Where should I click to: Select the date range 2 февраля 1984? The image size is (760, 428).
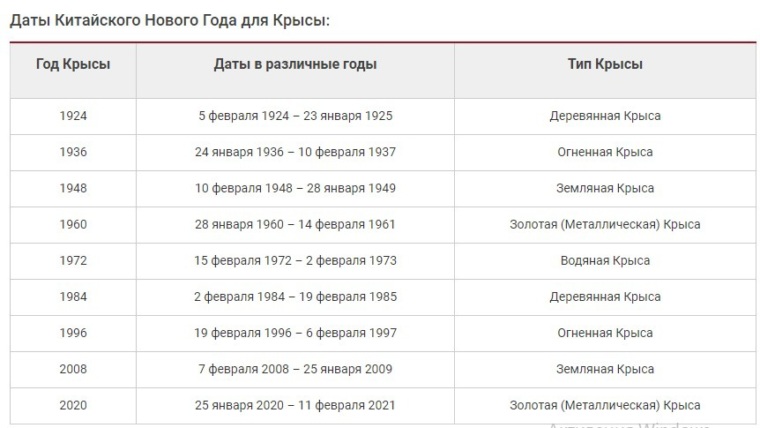click(x=295, y=296)
